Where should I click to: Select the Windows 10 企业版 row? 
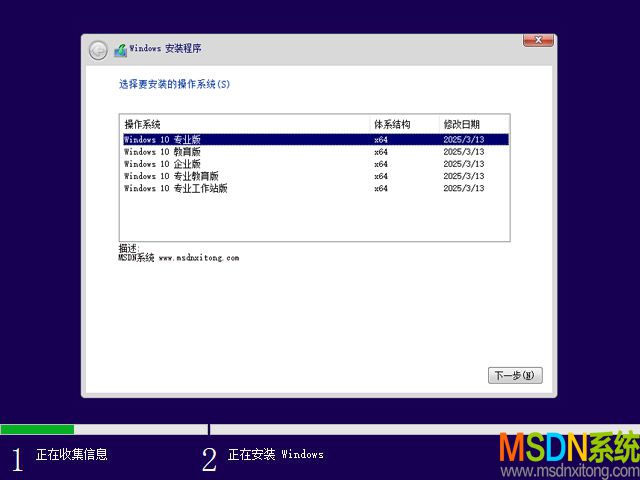(316, 164)
